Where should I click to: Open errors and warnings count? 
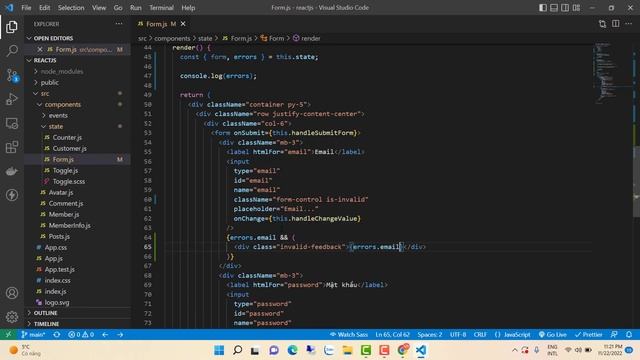click(81, 334)
